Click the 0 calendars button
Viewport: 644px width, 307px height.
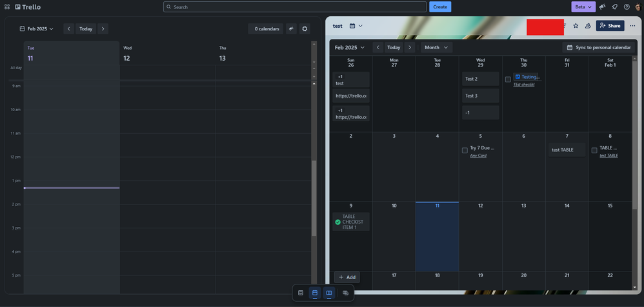pyautogui.click(x=266, y=29)
